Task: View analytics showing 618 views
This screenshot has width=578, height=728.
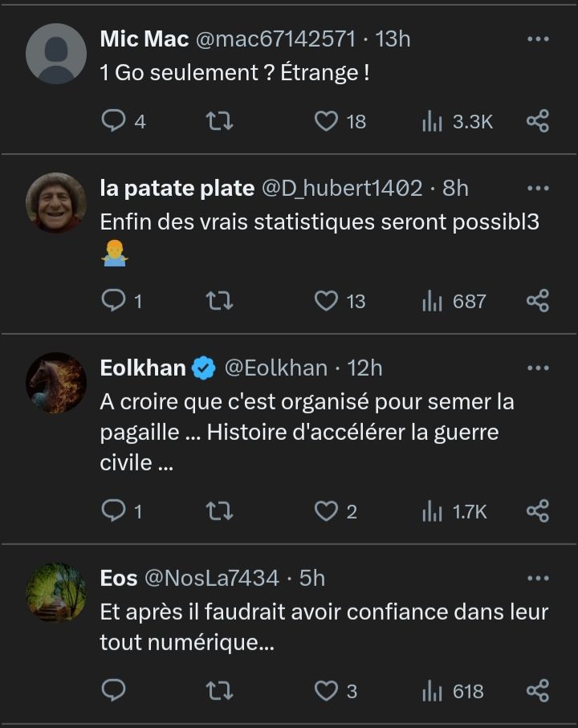Action: click(454, 690)
